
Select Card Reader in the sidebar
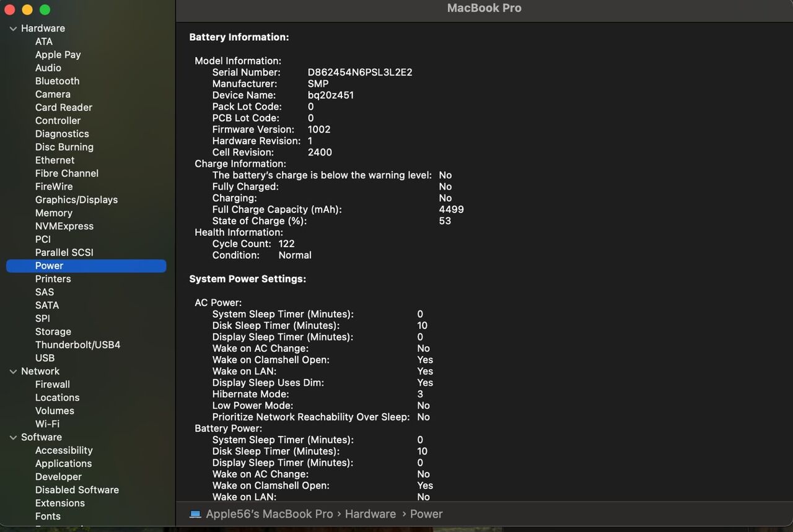click(64, 107)
